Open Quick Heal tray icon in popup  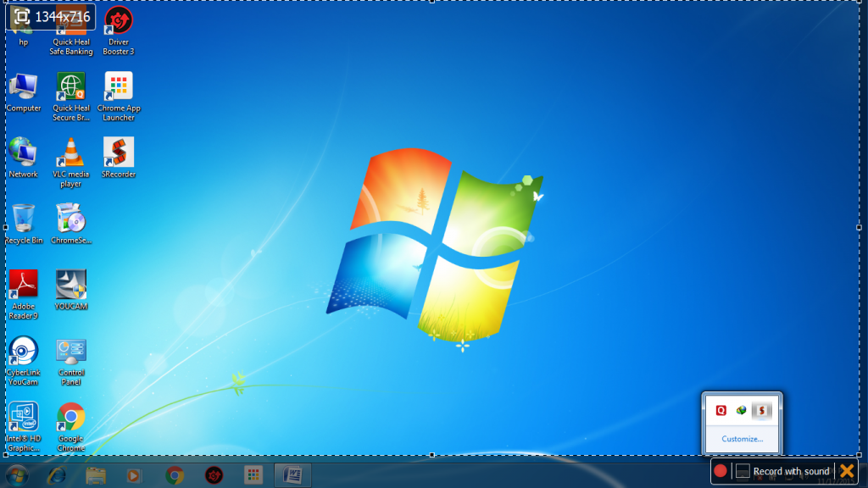click(721, 410)
